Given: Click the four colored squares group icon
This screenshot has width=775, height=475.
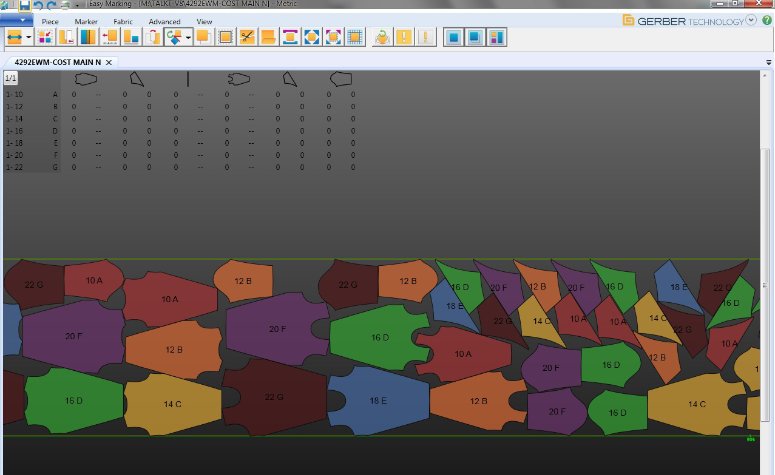Looking at the screenshot, I should (x=44, y=37).
